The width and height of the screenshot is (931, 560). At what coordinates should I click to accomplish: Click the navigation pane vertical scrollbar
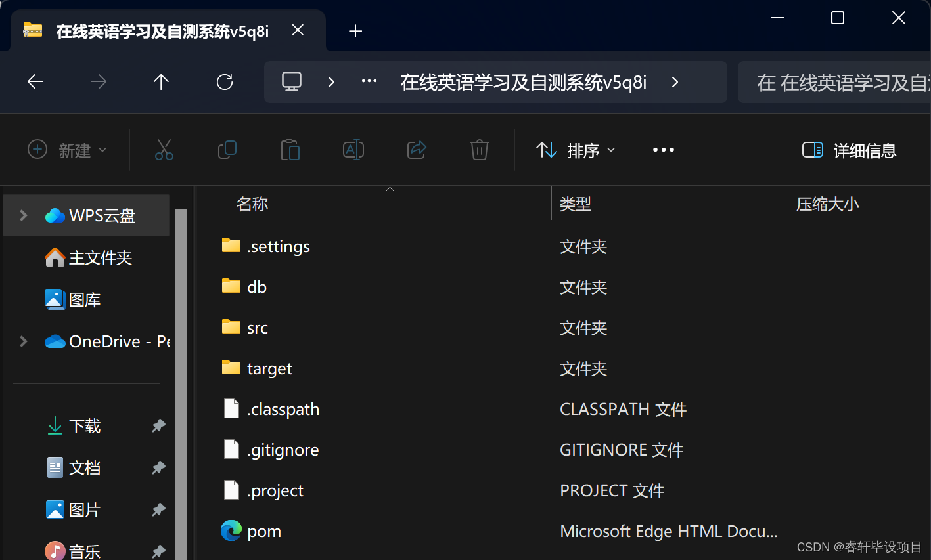click(x=181, y=384)
